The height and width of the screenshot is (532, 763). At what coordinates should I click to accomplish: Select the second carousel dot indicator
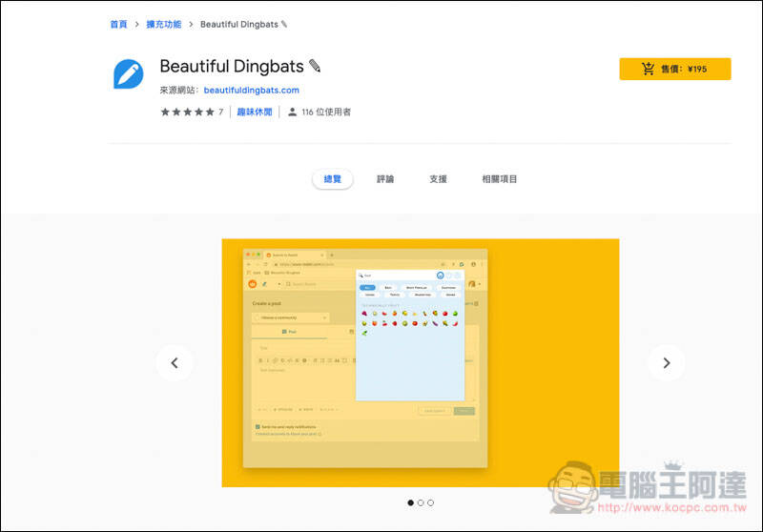click(421, 502)
